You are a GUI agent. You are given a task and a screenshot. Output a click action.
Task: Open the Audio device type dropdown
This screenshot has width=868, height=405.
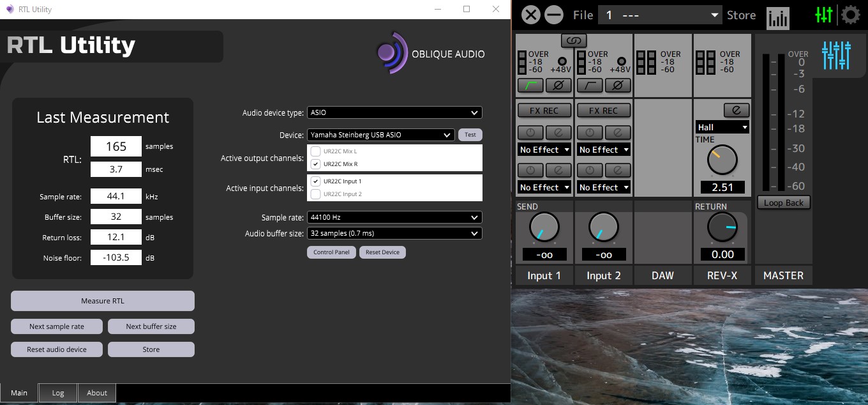pos(394,112)
